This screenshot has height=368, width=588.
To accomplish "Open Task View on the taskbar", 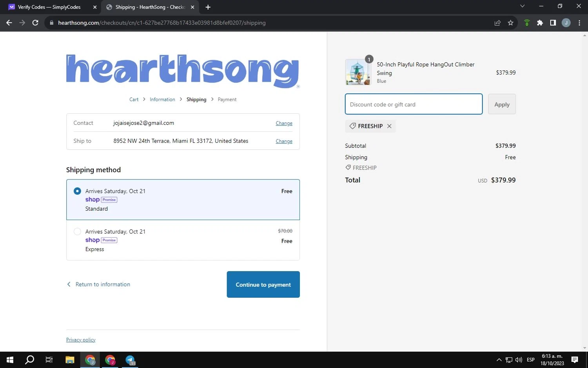I will pos(49,360).
